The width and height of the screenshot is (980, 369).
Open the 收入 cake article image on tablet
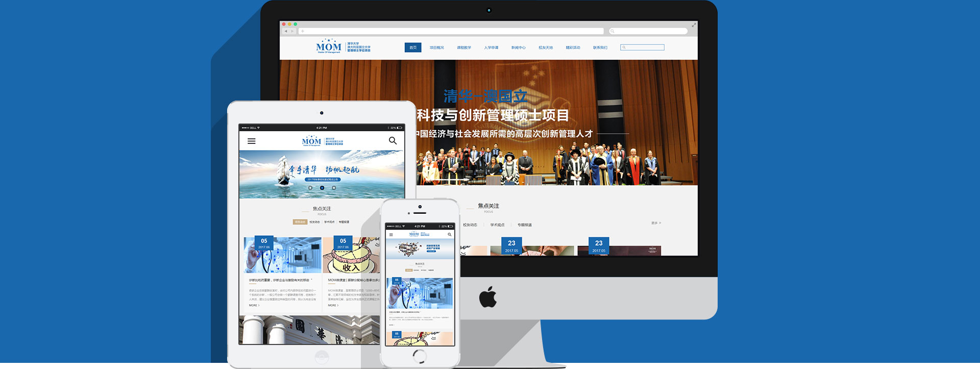[x=351, y=255]
